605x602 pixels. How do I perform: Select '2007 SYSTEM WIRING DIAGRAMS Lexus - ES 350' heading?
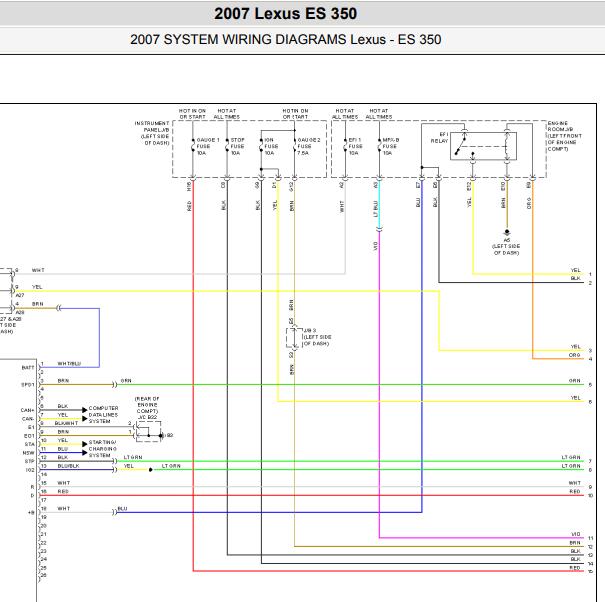click(286, 39)
